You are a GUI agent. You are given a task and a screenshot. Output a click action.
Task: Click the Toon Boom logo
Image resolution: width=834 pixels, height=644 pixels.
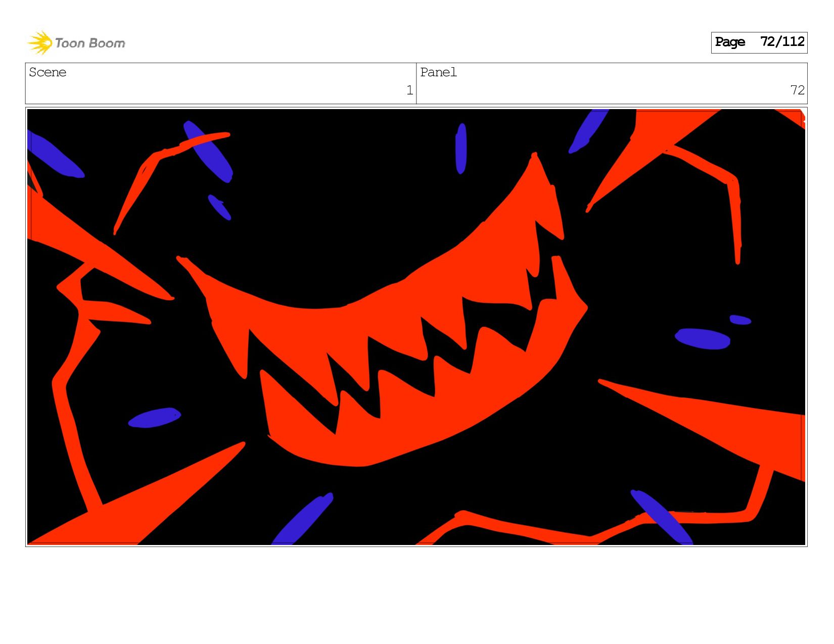pyautogui.click(x=76, y=43)
